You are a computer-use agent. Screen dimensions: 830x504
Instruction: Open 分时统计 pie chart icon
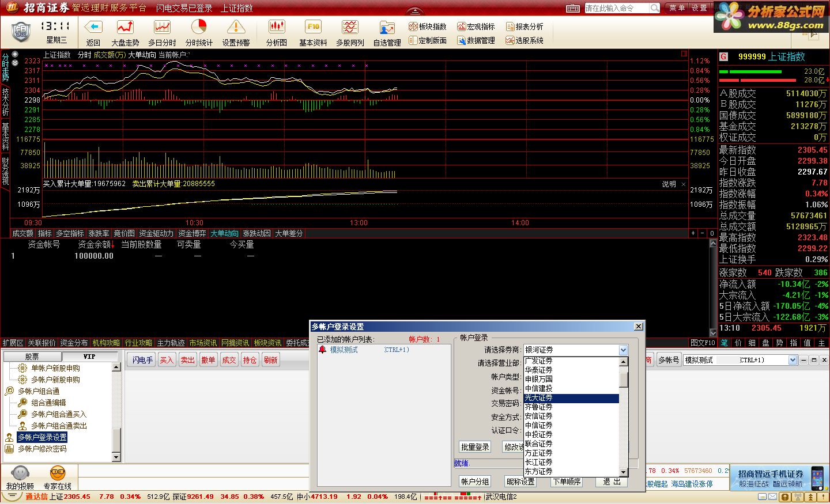199,27
